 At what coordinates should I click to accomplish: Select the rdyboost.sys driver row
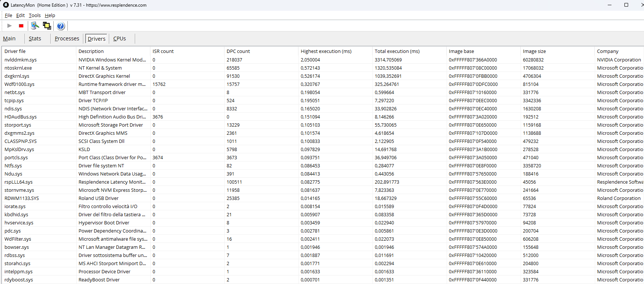pyautogui.click(x=323, y=280)
